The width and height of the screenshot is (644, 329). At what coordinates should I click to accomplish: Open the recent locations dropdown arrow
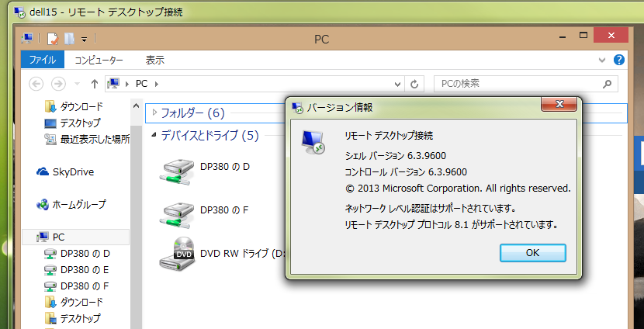click(x=76, y=85)
